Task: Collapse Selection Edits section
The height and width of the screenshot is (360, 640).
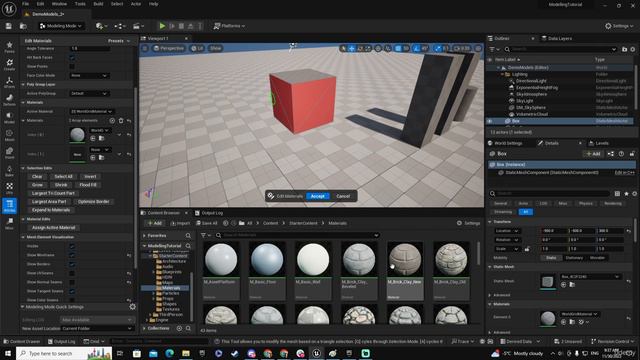Action: [x=23, y=168]
